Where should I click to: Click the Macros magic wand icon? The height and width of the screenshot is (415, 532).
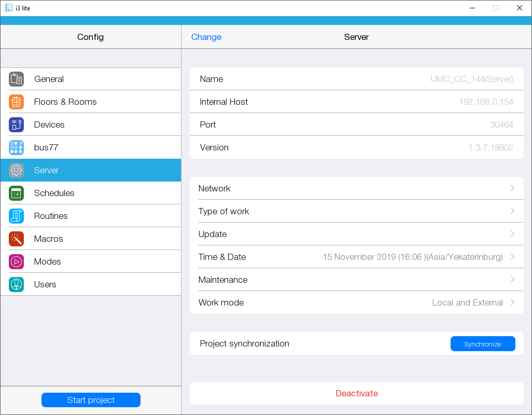click(x=16, y=239)
